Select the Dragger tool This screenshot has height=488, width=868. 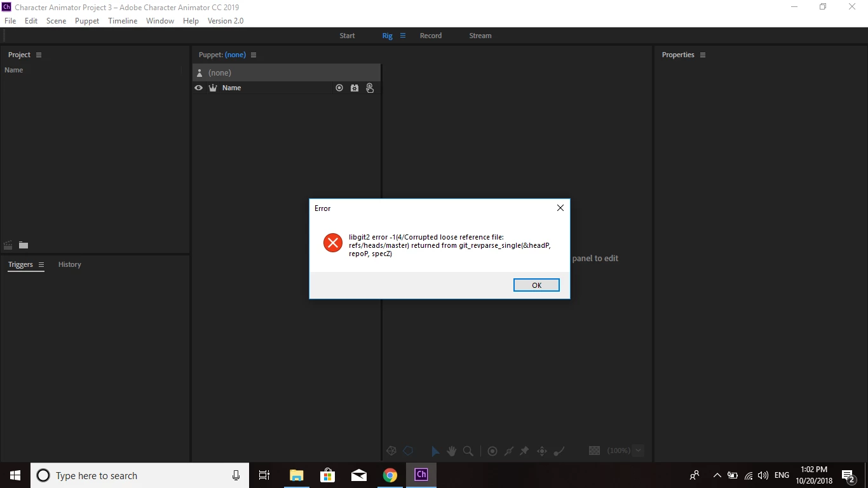coord(542,451)
